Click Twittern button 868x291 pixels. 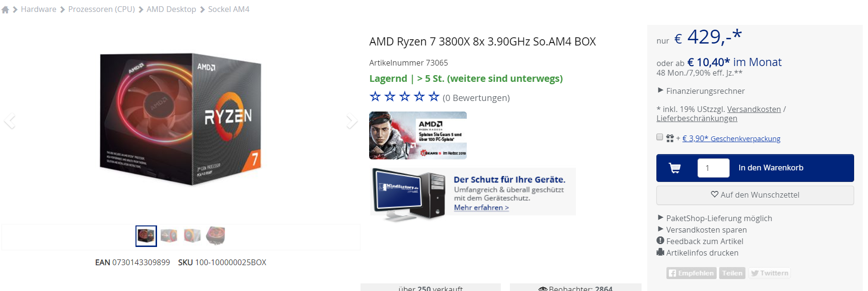click(769, 273)
